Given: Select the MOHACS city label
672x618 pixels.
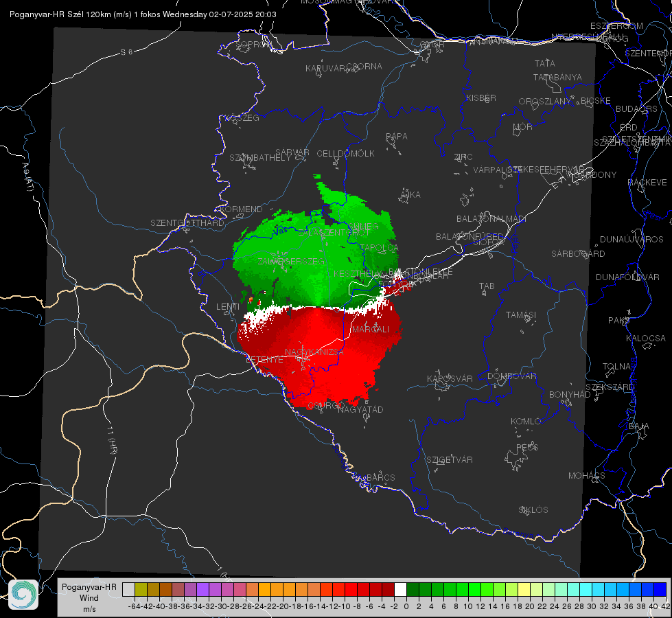Looking at the screenshot, I should pos(587,476).
